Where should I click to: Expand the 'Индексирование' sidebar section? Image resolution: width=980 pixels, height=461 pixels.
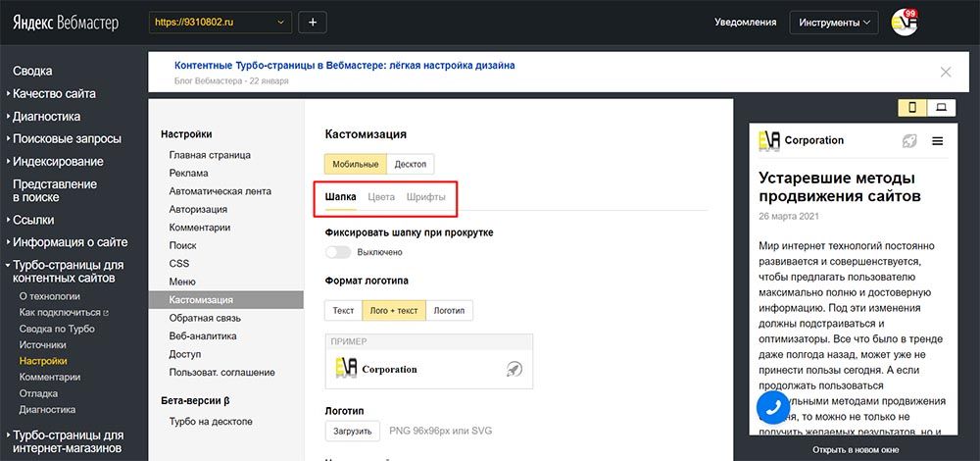pyautogui.click(x=57, y=161)
